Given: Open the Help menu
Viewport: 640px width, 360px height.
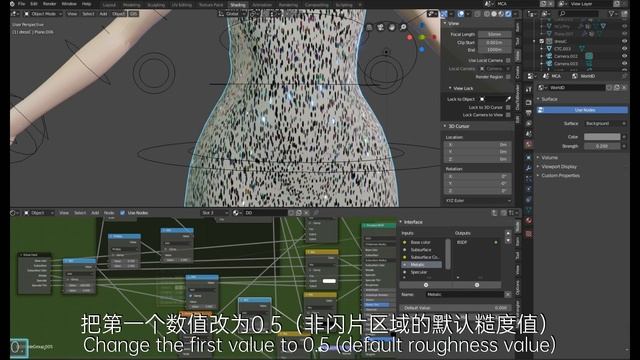Looking at the screenshot, I should point(87,4).
